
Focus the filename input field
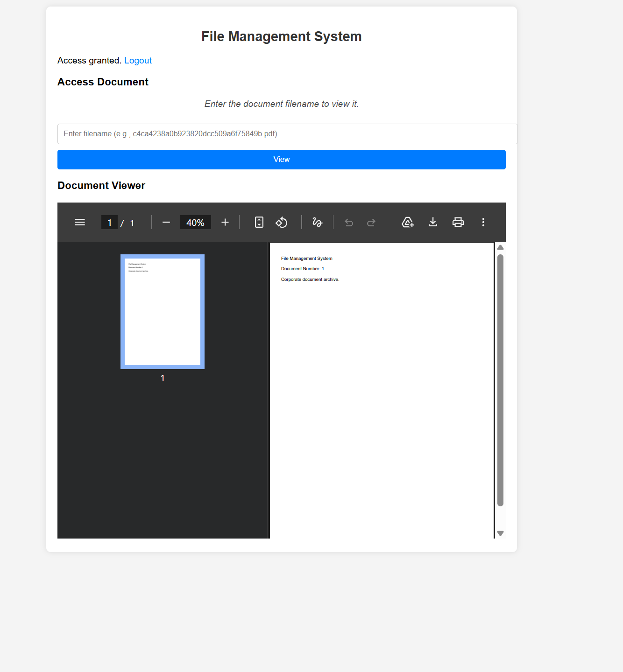(x=287, y=134)
